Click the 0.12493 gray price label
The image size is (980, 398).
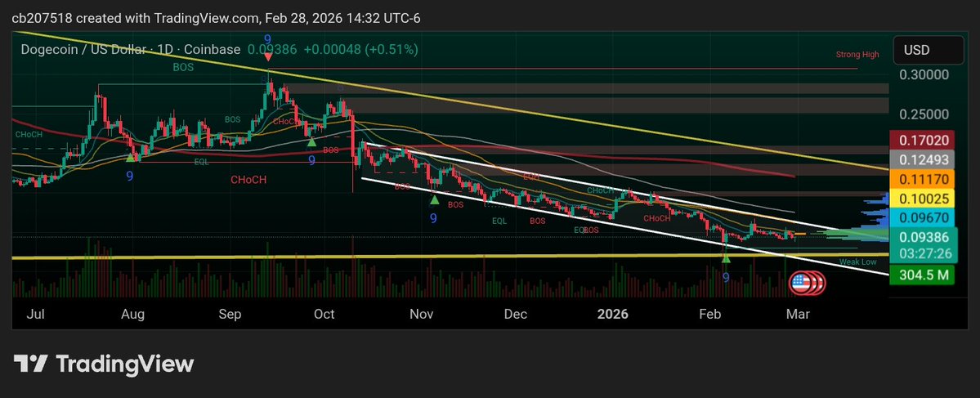[x=923, y=160]
